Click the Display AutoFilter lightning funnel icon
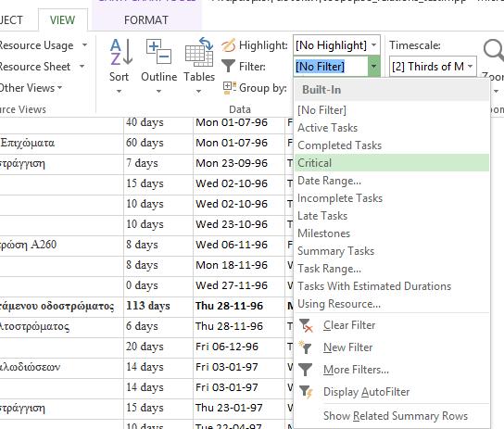504x429 pixels. click(306, 392)
